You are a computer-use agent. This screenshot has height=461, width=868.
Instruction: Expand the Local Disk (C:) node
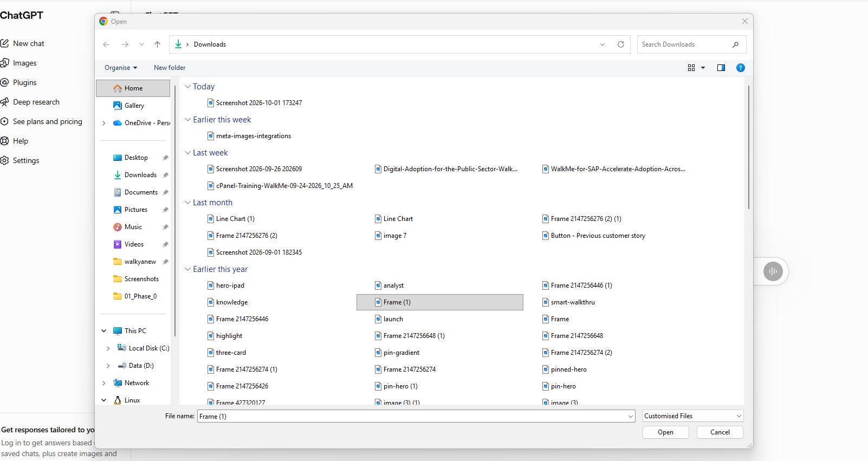108,348
